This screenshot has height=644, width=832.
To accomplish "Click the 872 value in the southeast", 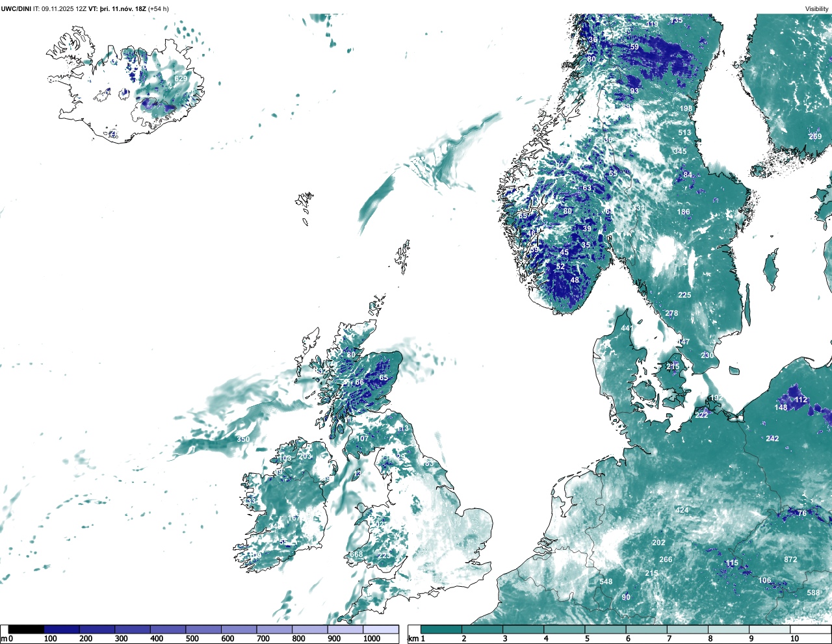I will click(x=790, y=560).
